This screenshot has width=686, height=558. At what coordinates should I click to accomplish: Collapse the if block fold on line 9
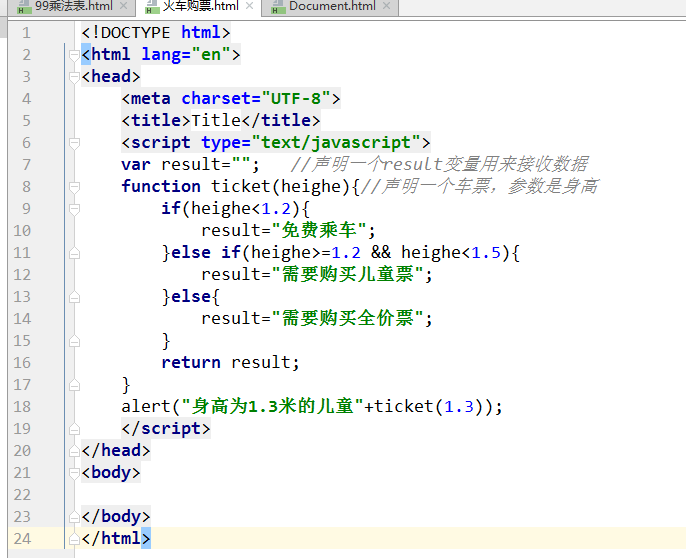[74, 209]
